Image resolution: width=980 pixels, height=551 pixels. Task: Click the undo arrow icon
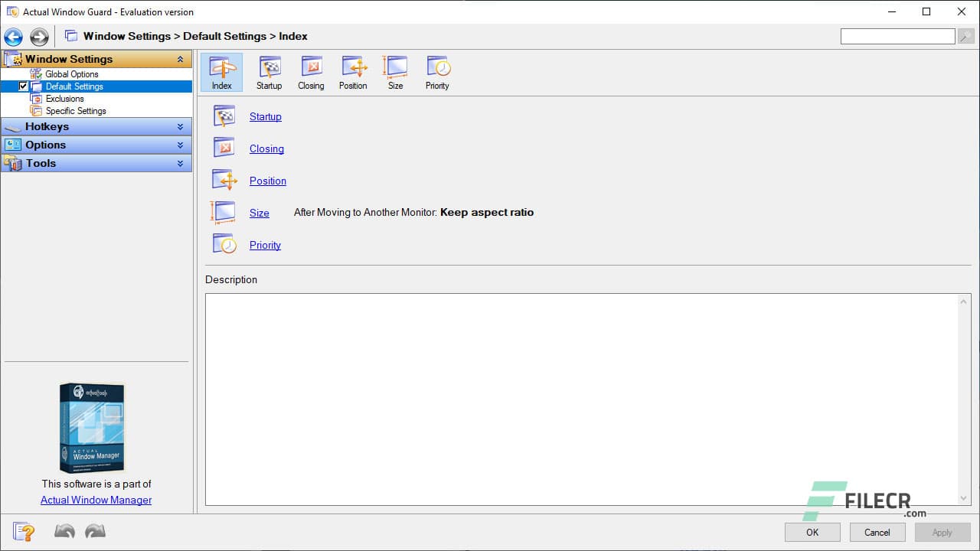64,531
